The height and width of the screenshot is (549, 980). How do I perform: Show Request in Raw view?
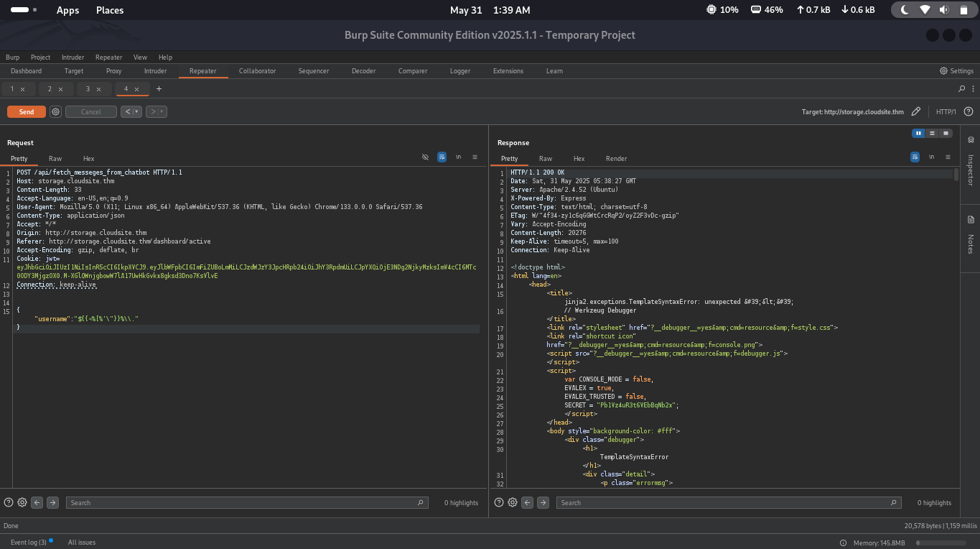55,158
